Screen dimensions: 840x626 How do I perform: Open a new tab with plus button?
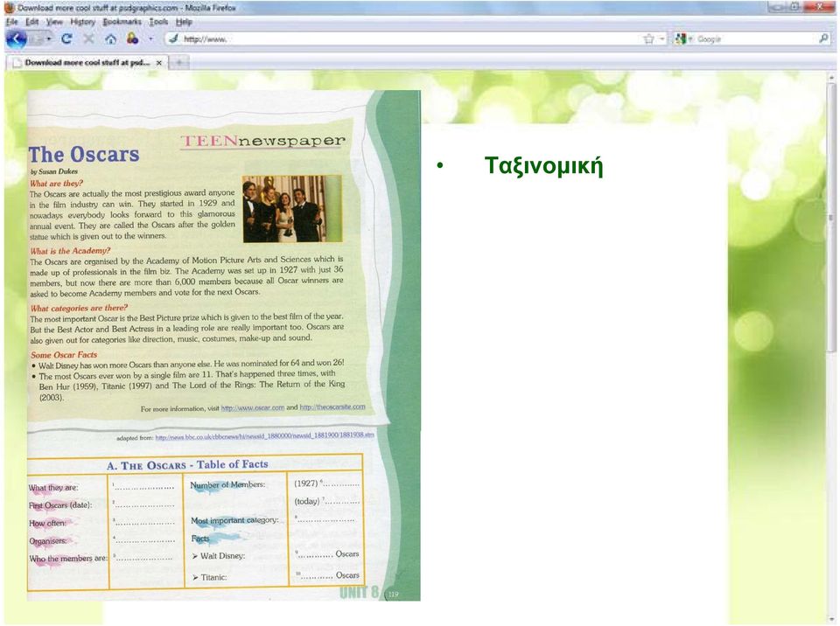179,63
